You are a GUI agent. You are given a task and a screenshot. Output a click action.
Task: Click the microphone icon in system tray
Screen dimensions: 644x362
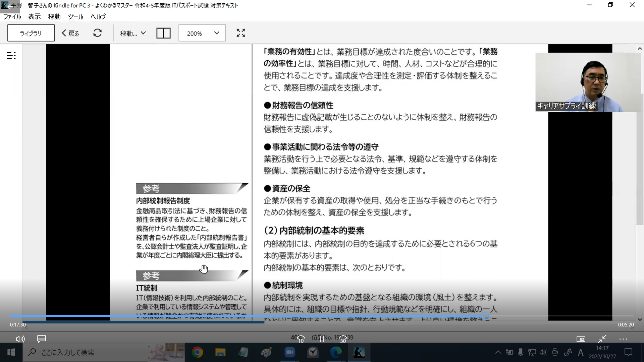(x=521, y=352)
